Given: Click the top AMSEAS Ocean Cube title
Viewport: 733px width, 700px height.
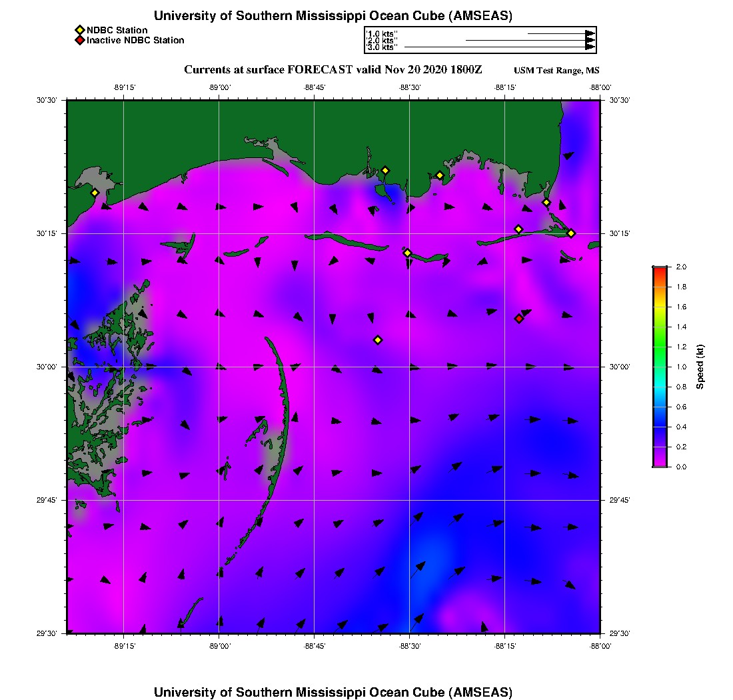Looking at the screenshot, I should (333, 15).
